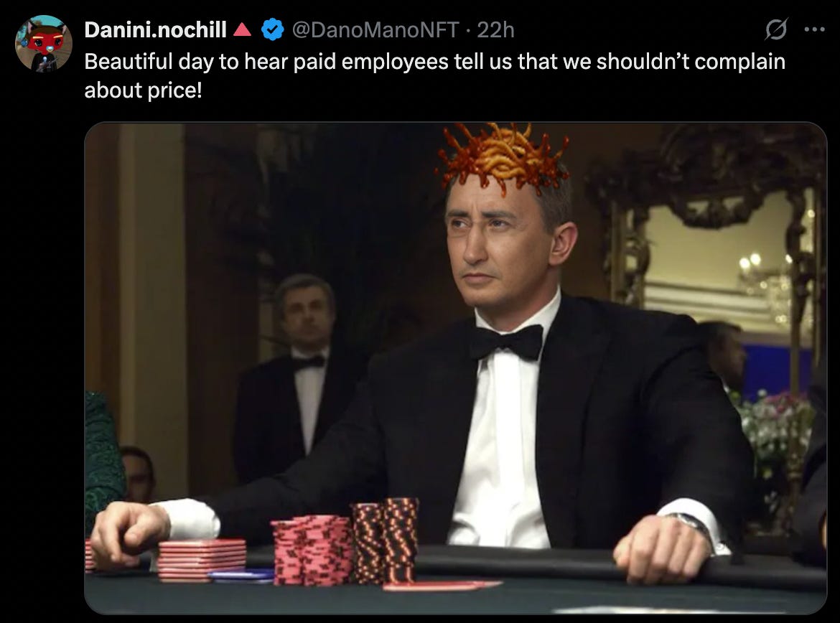Open the Grok slashed-circle icon on the tweet
This screenshot has height=623, width=840.
775,29
